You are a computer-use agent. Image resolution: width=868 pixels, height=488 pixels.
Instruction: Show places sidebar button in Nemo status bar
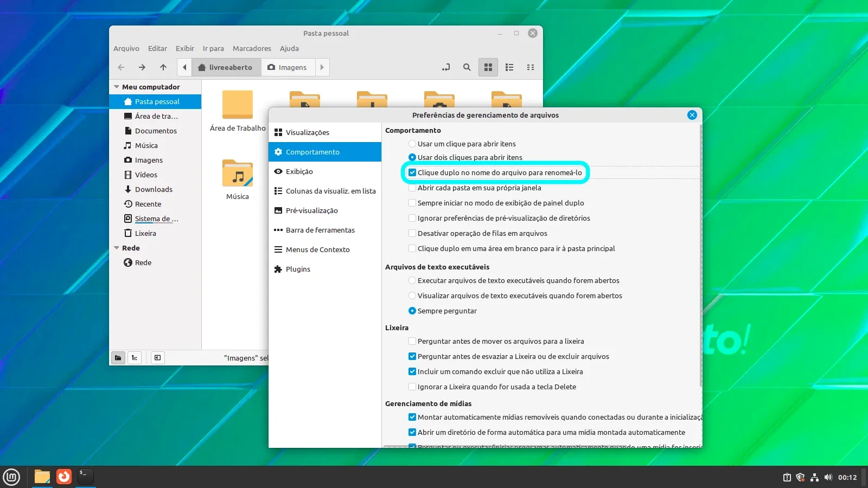[x=118, y=358]
